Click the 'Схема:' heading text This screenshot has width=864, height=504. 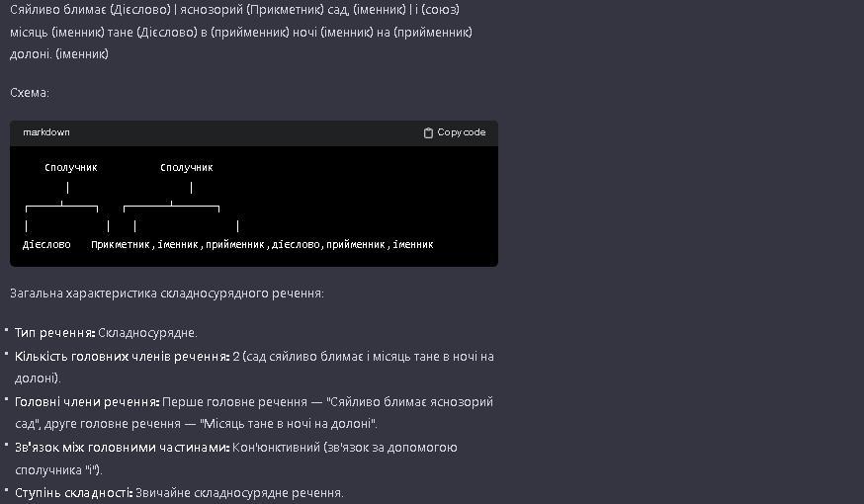(30, 93)
